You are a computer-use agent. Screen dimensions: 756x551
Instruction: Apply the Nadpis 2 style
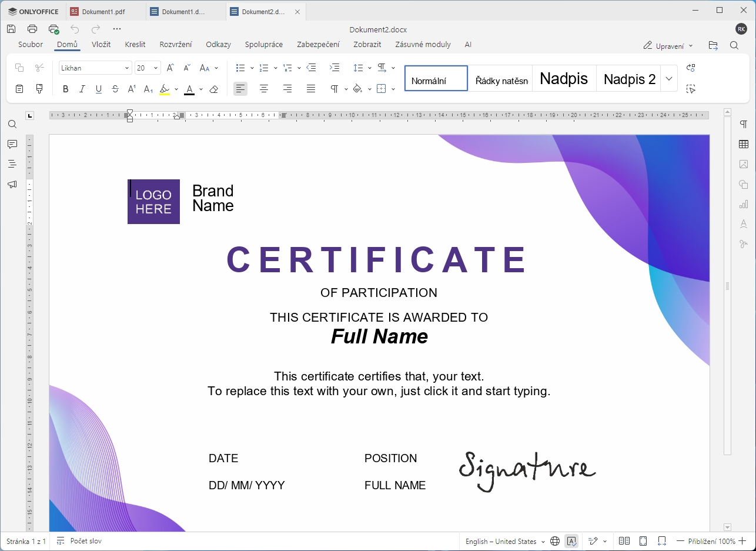pyautogui.click(x=629, y=79)
